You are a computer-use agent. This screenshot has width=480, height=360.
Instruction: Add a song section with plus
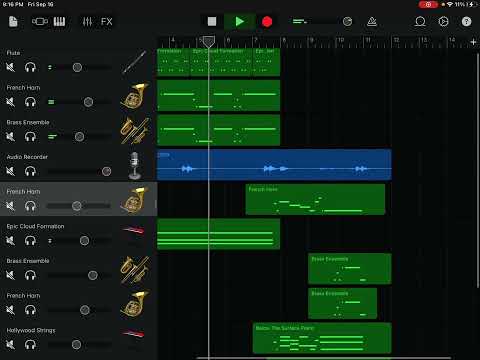tap(473, 42)
